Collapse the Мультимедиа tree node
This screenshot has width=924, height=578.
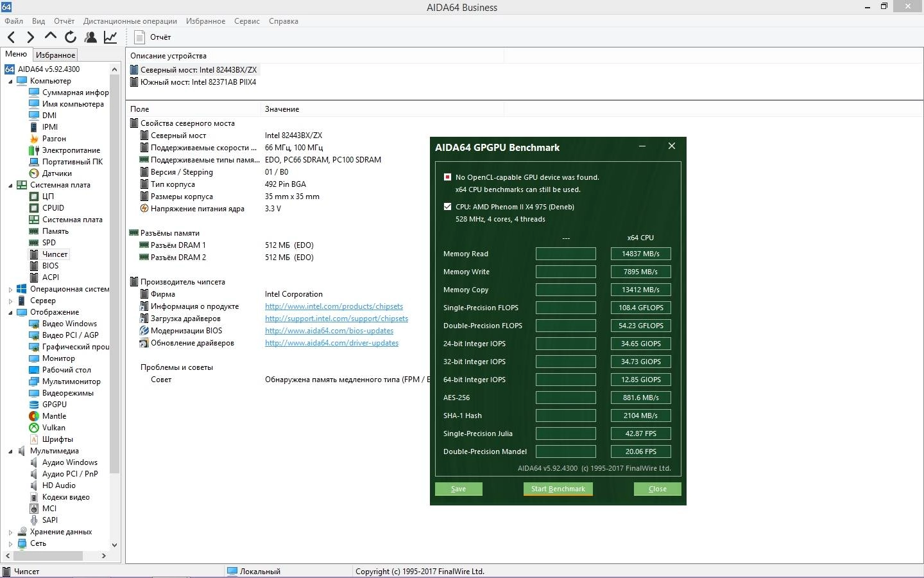[x=10, y=451]
